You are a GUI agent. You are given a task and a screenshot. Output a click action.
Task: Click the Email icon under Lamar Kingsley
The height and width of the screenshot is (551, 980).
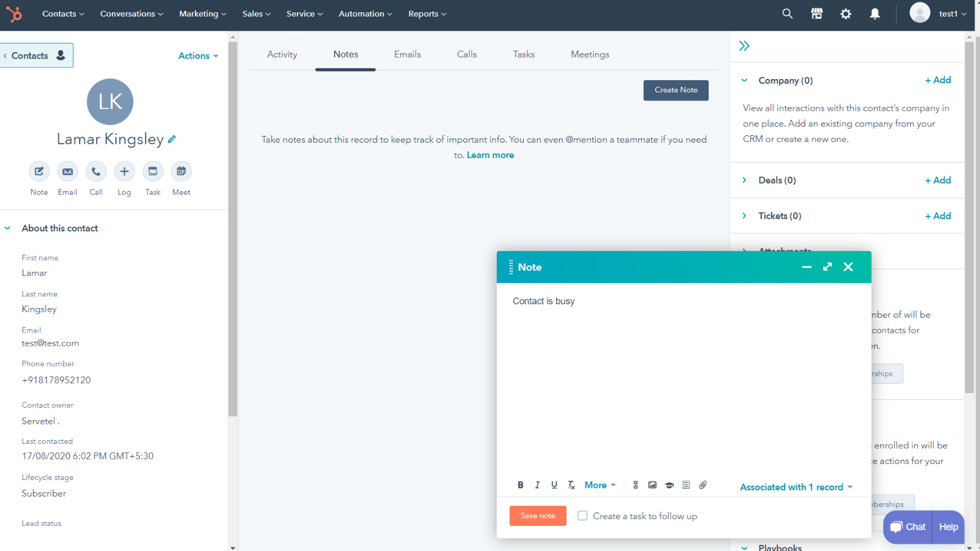67,171
